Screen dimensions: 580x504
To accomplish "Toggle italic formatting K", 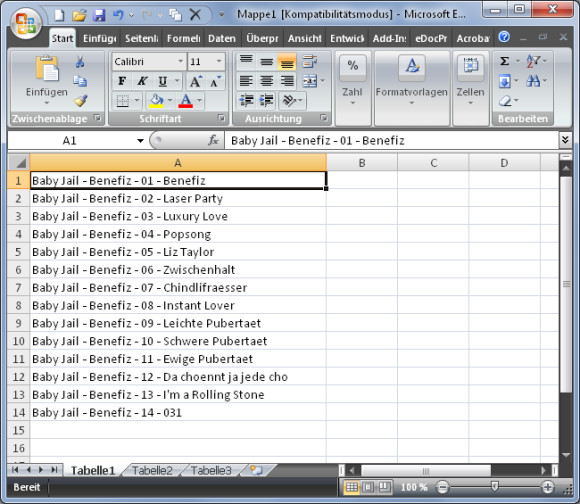I will click(x=142, y=81).
